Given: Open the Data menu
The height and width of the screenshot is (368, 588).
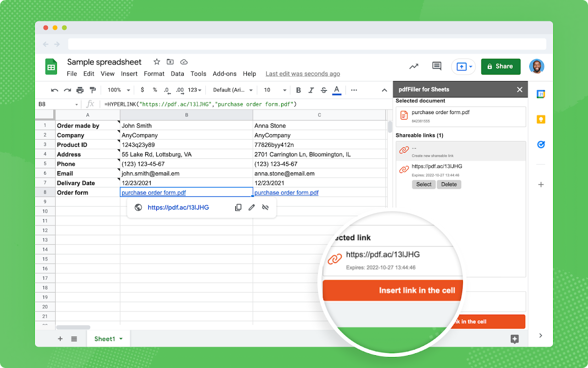Looking at the screenshot, I should pos(177,74).
